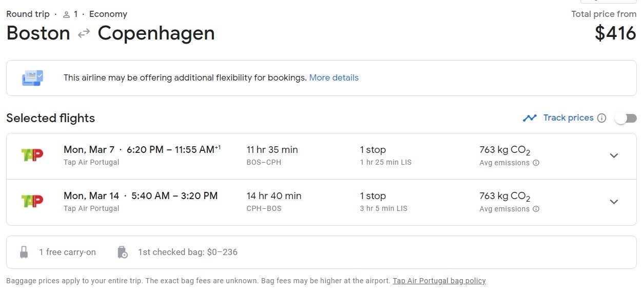Expand the Mon, Mar 14 flight details
The height and width of the screenshot is (293, 644).
click(614, 202)
